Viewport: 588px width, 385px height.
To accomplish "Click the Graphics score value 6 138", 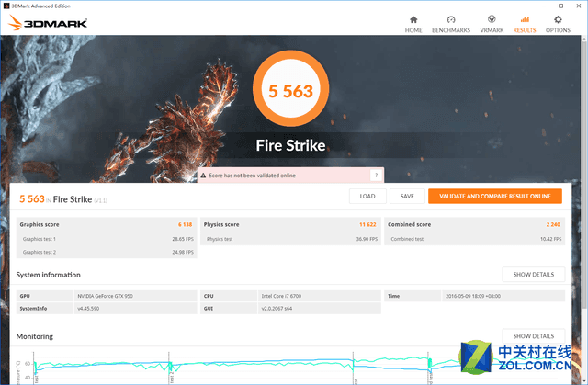I will click(x=185, y=224).
